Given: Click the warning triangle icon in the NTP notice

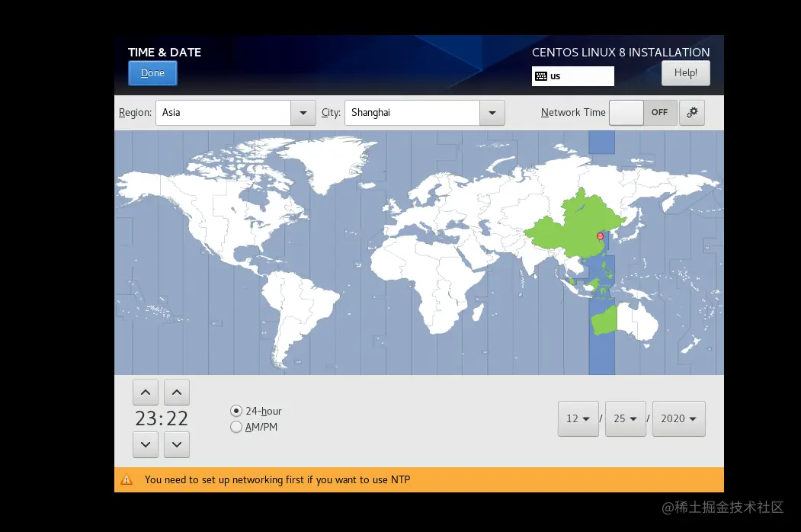Looking at the screenshot, I should click(x=127, y=480).
